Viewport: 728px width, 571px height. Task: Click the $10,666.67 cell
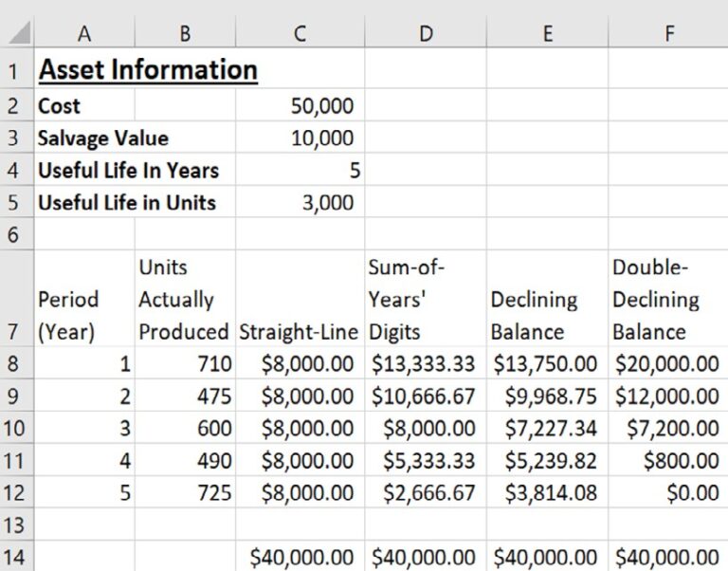point(426,396)
